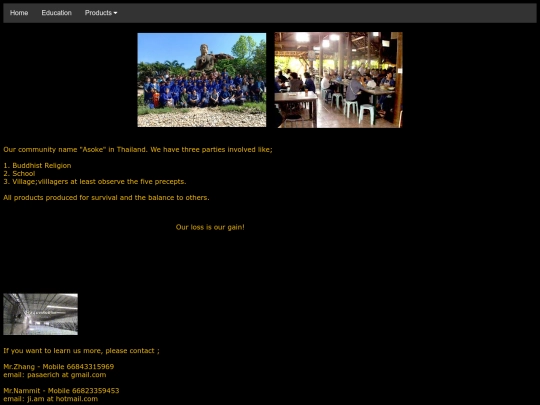
Task: Click the '2. School' list line
Action: 19,174
